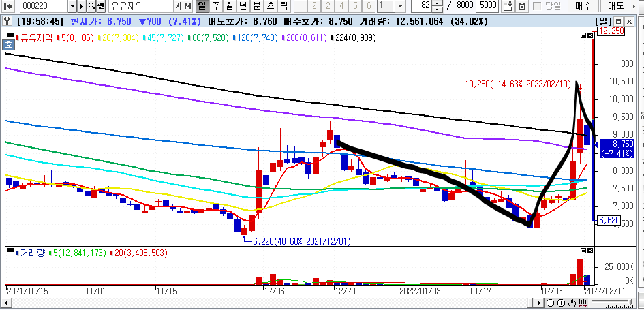Screen dimensions: 644x310
Task: Select tick 틱 period
Action: point(285,5)
